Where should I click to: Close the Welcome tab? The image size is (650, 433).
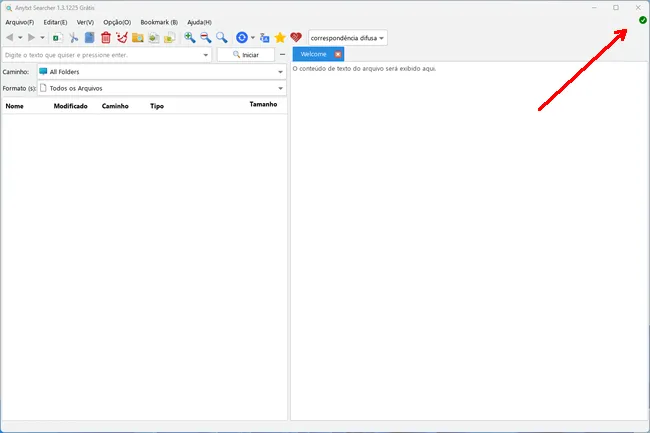pos(338,54)
